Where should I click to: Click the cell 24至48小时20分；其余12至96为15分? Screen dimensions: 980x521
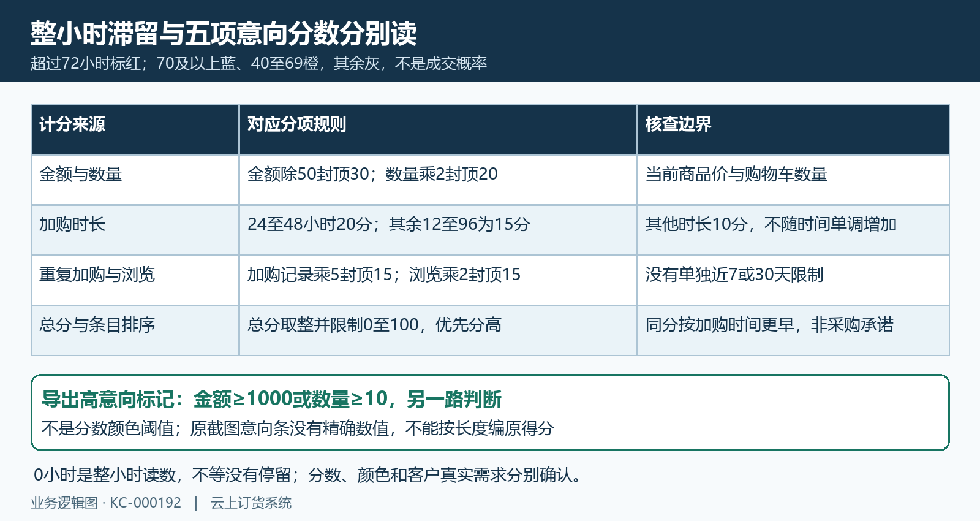click(x=438, y=230)
